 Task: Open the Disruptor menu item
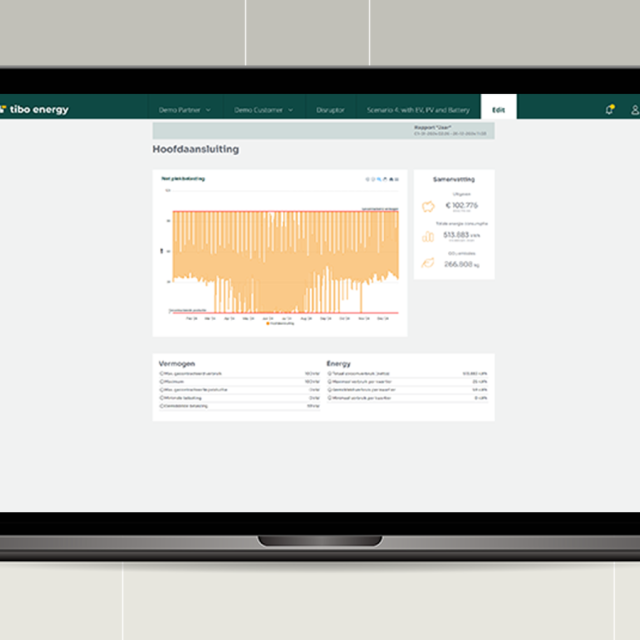pos(330,109)
